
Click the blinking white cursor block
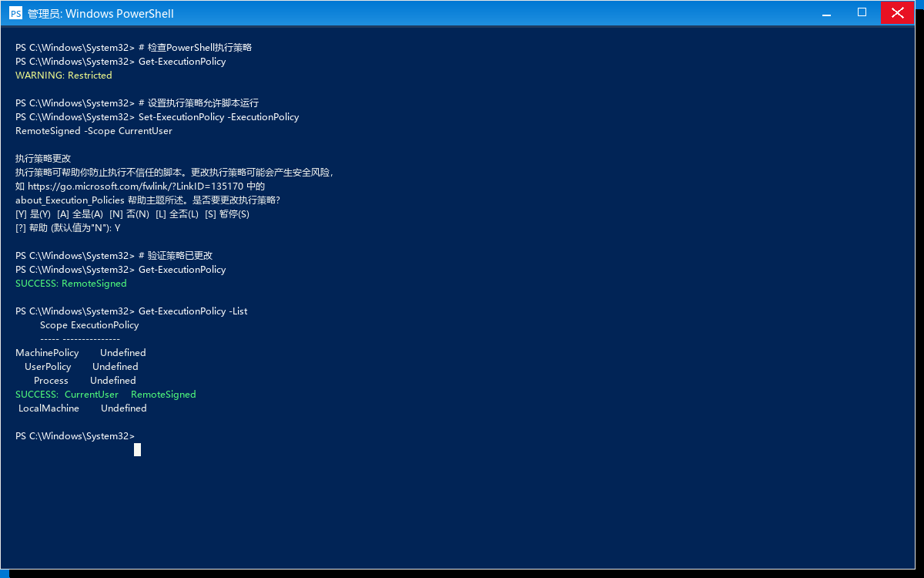coord(137,449)
